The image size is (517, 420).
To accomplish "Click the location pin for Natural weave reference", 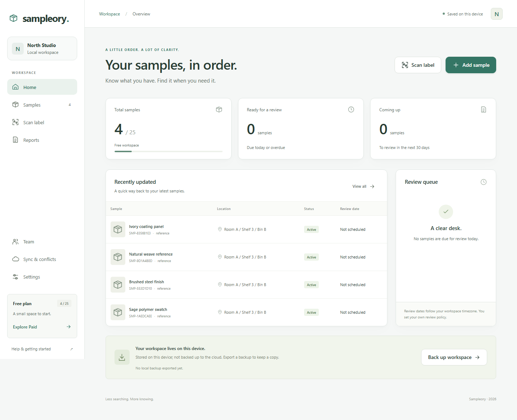I will click(220, 257).
